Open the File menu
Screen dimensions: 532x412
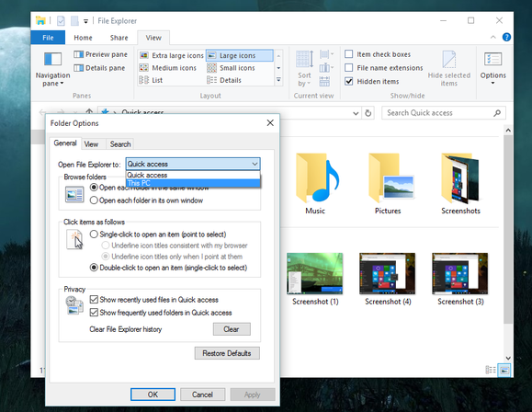pos(48,38)
